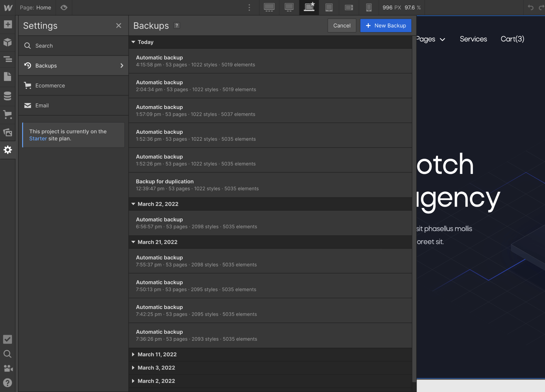Image resolution: width=545 pixels, height=392 pixels.
Task: Click the undo arrow
Action: [530, 8]
